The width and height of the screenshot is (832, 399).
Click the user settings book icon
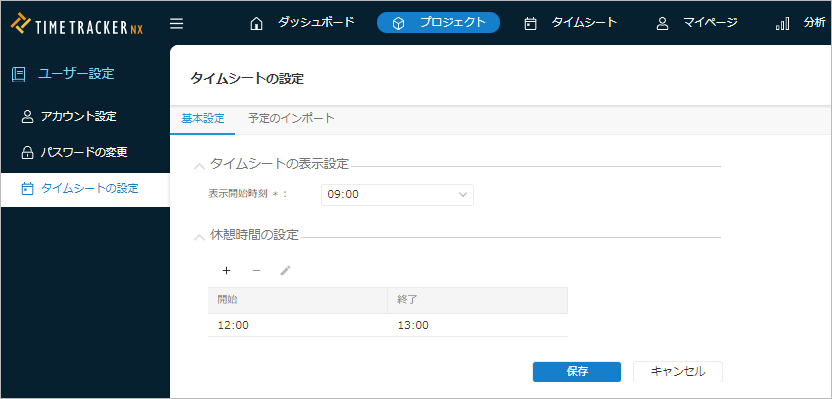[18, 74]
